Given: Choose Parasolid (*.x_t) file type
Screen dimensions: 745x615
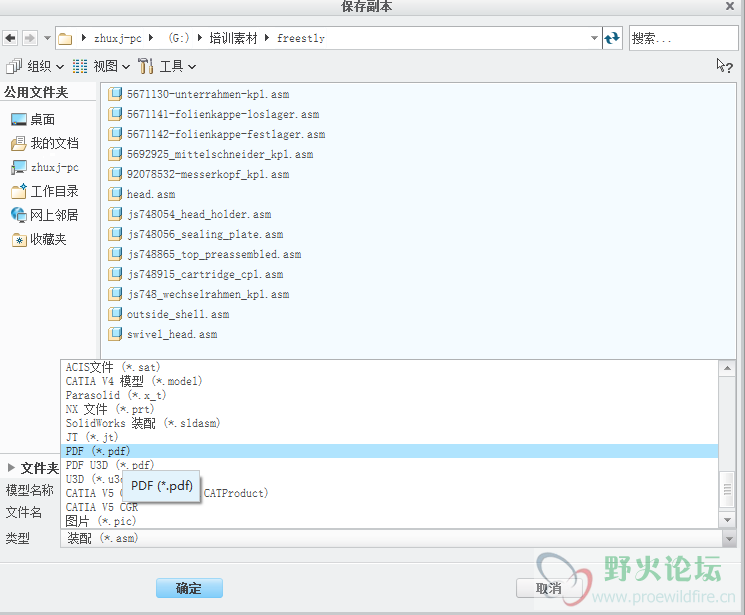Looking at the screenshot, I should (x=389, y=395).
